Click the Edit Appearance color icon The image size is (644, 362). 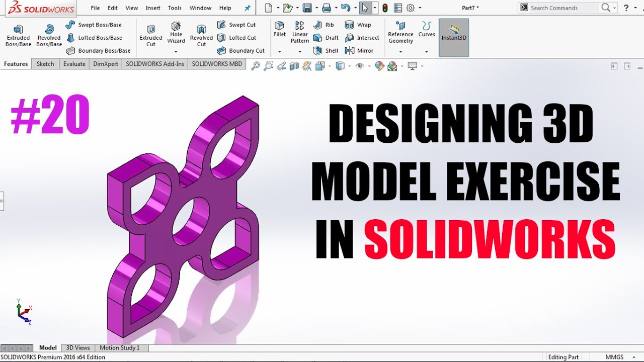click(x=379, y=66)
